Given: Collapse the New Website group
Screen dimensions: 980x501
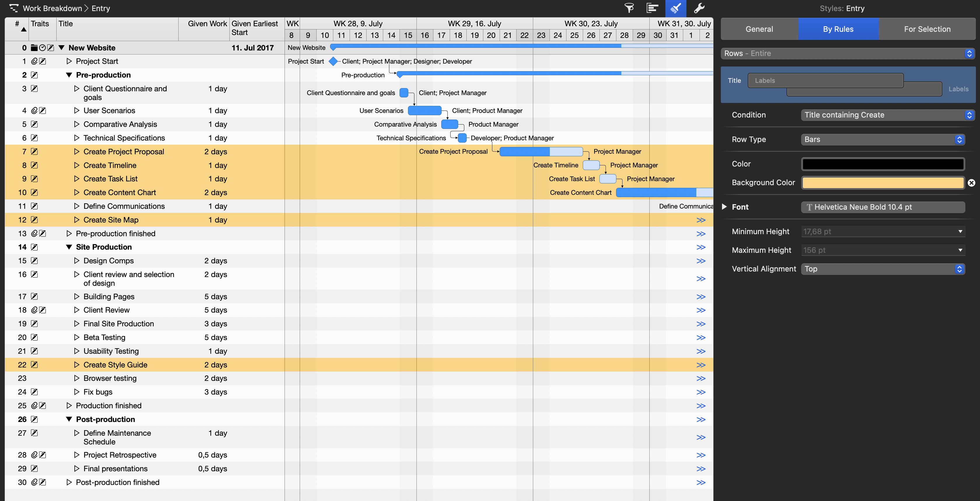Looking at the screenshot, I should (61, 48).
